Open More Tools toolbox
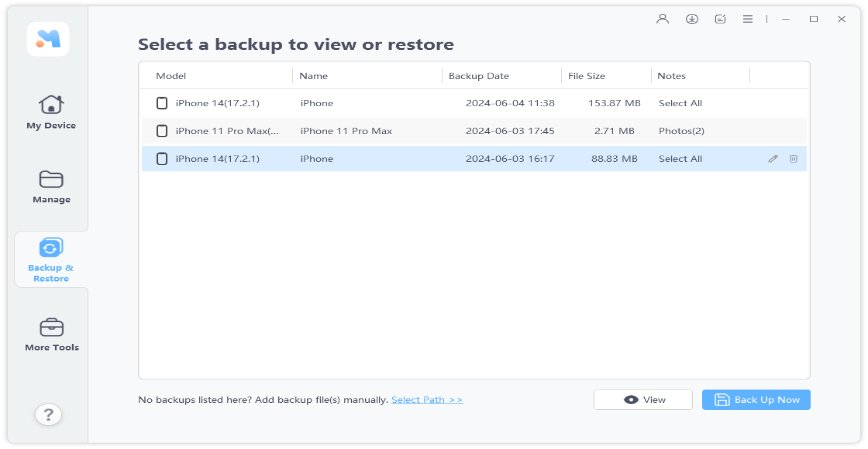The image size is (868, 449). click(x=51, y=334)
